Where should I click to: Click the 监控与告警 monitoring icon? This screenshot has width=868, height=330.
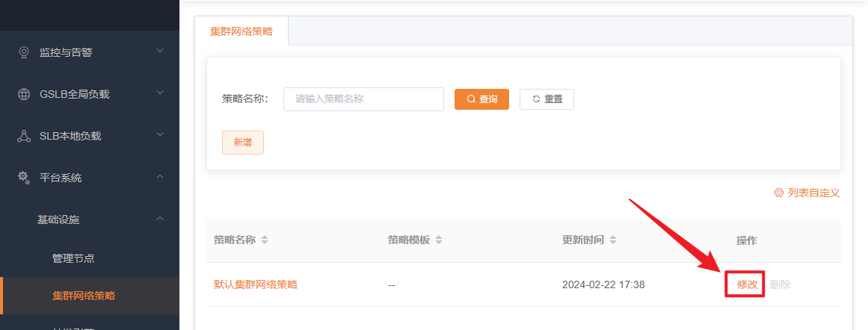pyautogui.click(x=24, y=52)
